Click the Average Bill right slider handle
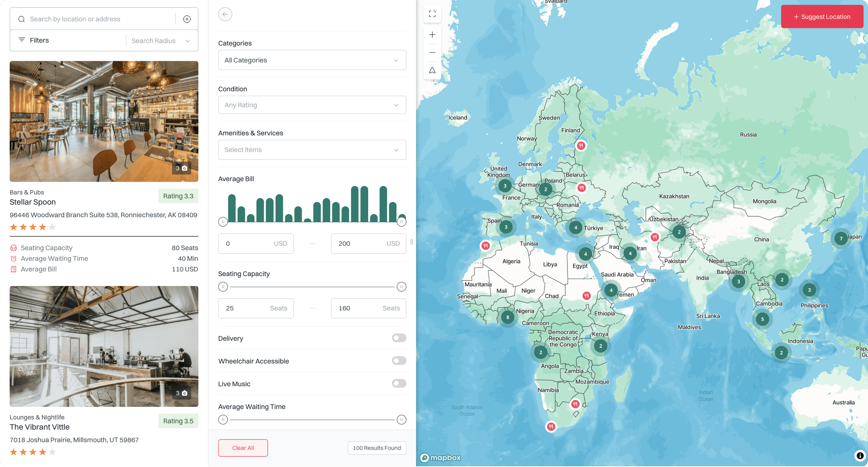The image size is (868, 467). click(x=401, y=222)
